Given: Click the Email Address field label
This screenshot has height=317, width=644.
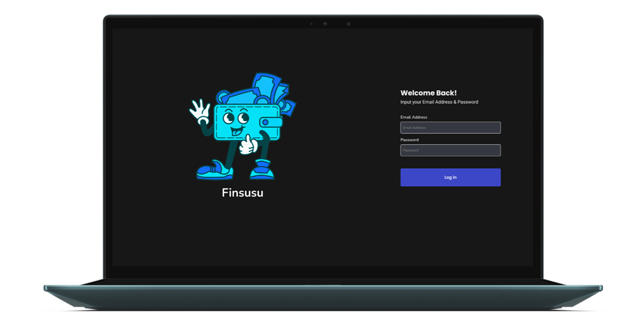Looking at the screenshot, I should [414, 117].
